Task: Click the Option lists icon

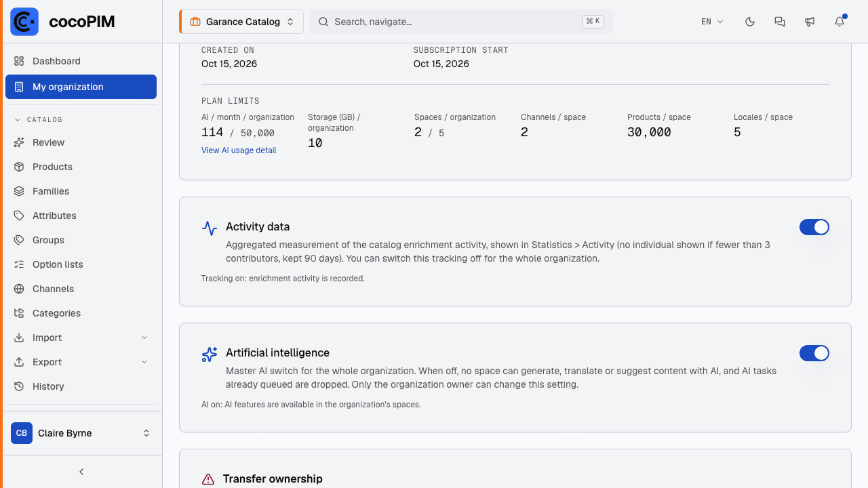Action: [x=19, y=264]
